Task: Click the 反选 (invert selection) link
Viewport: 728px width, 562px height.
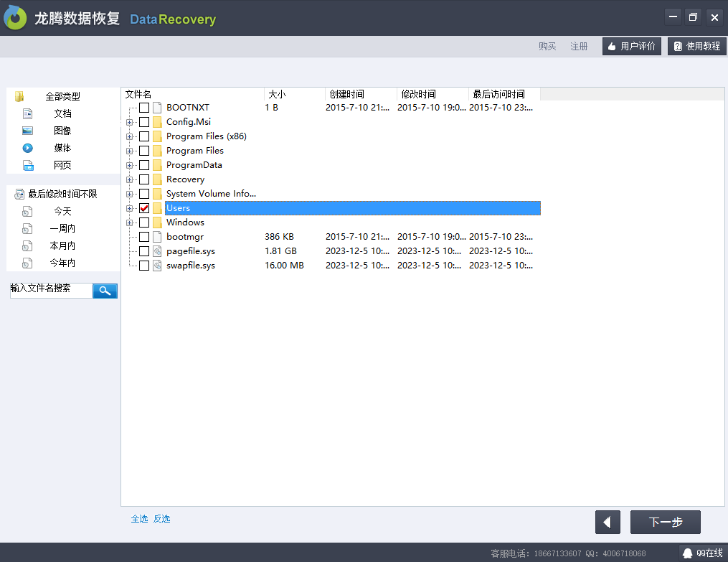Action: (161, 518)
